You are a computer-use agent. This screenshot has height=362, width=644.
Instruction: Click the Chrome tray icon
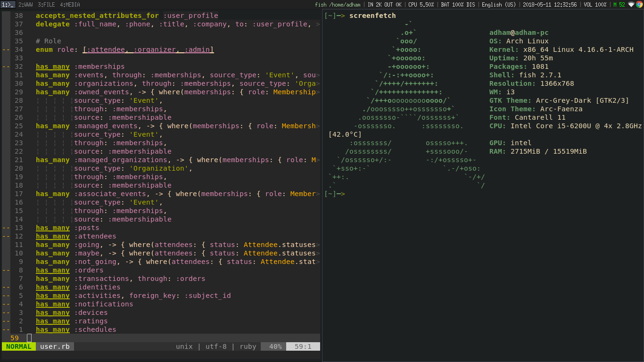[x=639, y=4]
